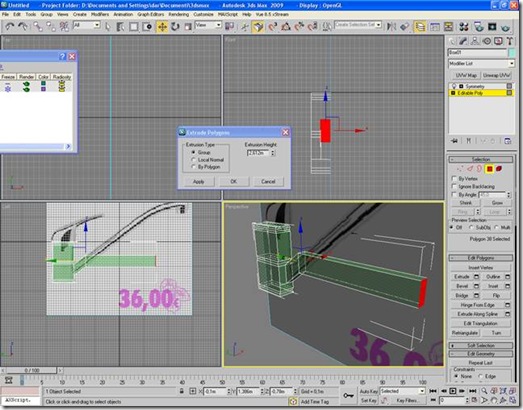Open the View reference coordinate dropdown
The width and height of the screenshot is (523, 410).
tap(208, 25)
